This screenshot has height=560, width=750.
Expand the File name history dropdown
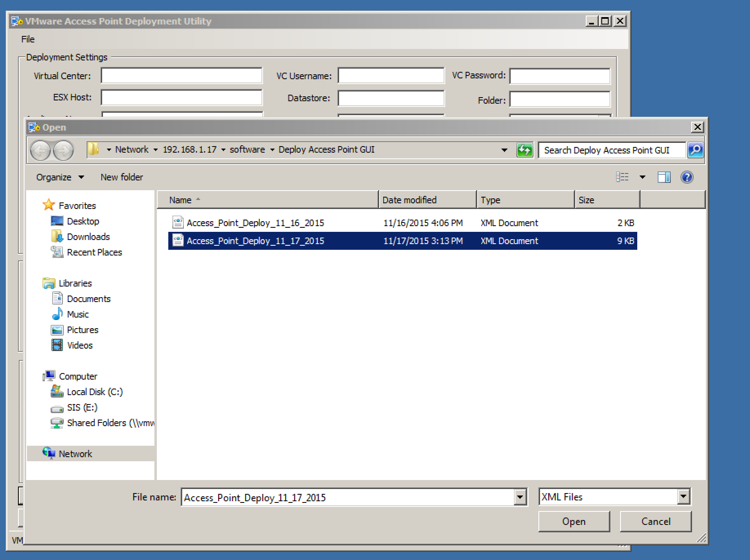pyautogui.click(x=520, y=497)
